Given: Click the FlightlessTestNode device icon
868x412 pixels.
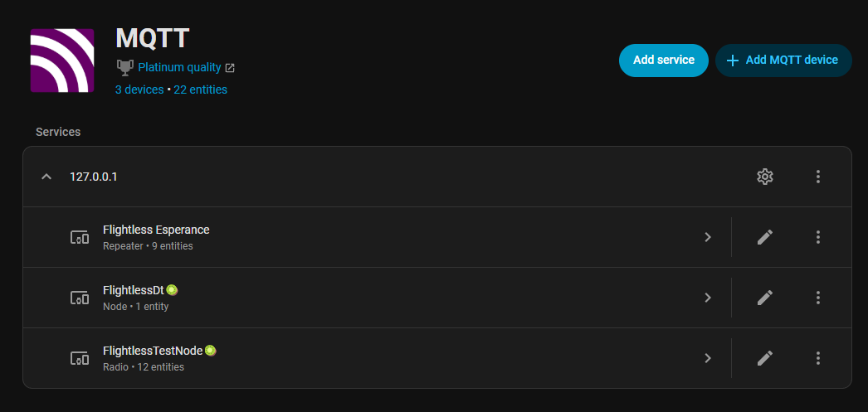Looking at the screenshot, I should (x=79, y=358).
